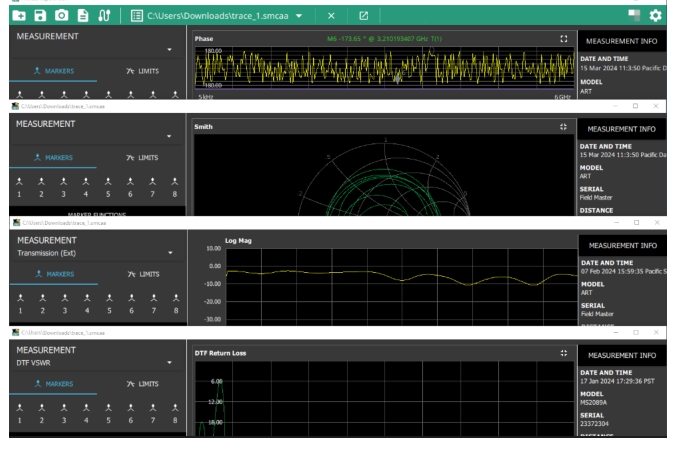Close the trace_1.smcaa file with the X

(x=331, y=16)
